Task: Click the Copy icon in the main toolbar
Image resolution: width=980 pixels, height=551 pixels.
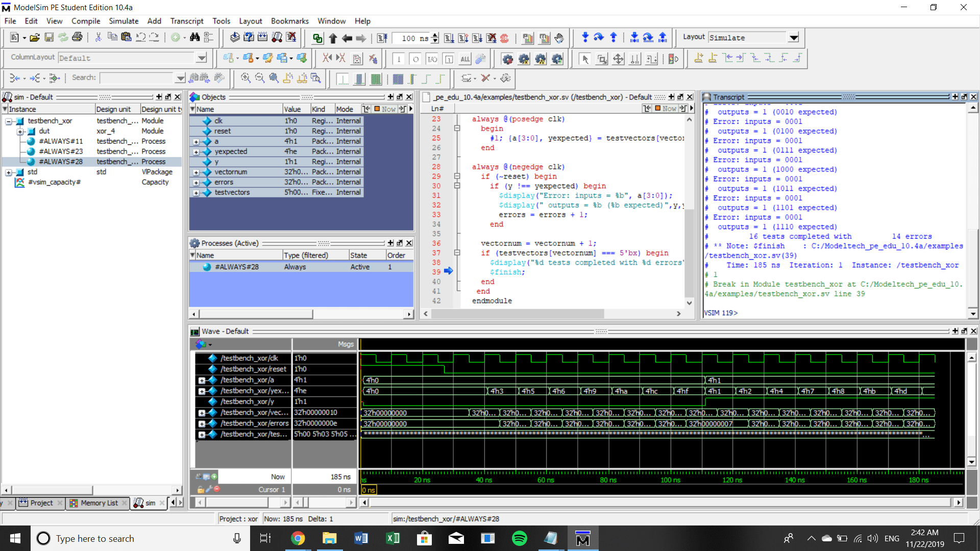Action: pos(112,37)
